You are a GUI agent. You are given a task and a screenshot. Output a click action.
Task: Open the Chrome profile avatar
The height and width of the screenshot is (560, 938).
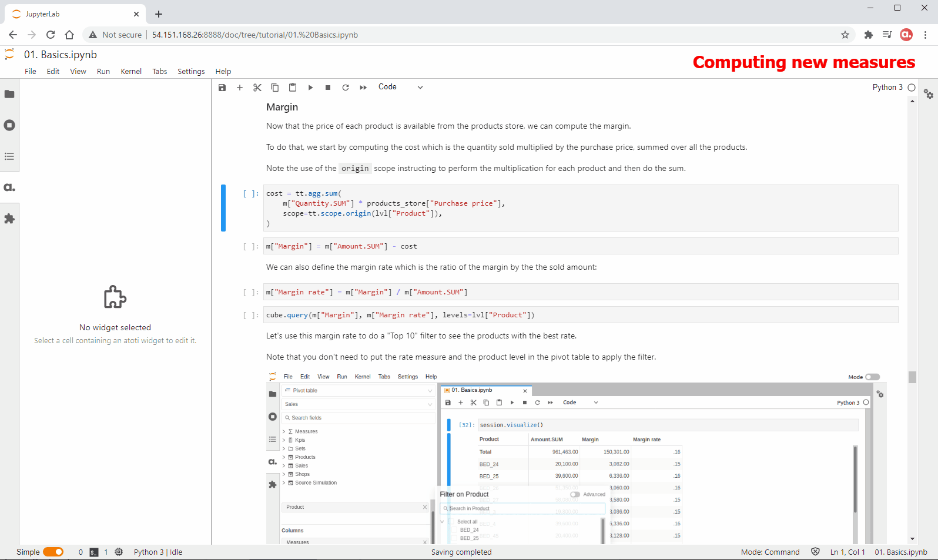[906, 35]
